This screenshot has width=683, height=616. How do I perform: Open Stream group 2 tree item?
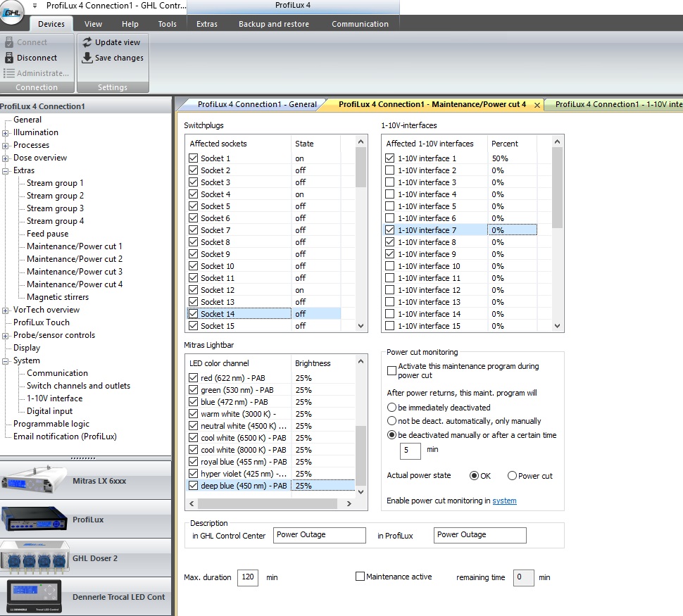coord(56,196)
